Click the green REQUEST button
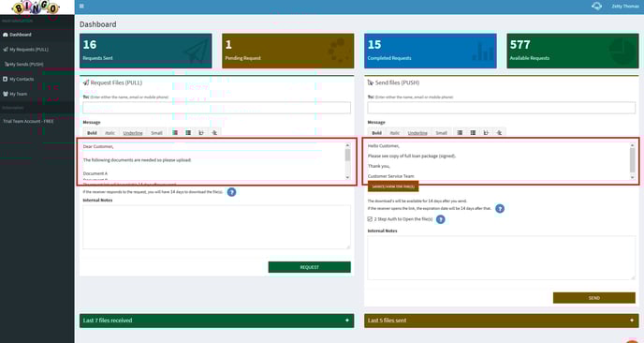This screenshot has width=644, height=343. (x=309, y=267)
